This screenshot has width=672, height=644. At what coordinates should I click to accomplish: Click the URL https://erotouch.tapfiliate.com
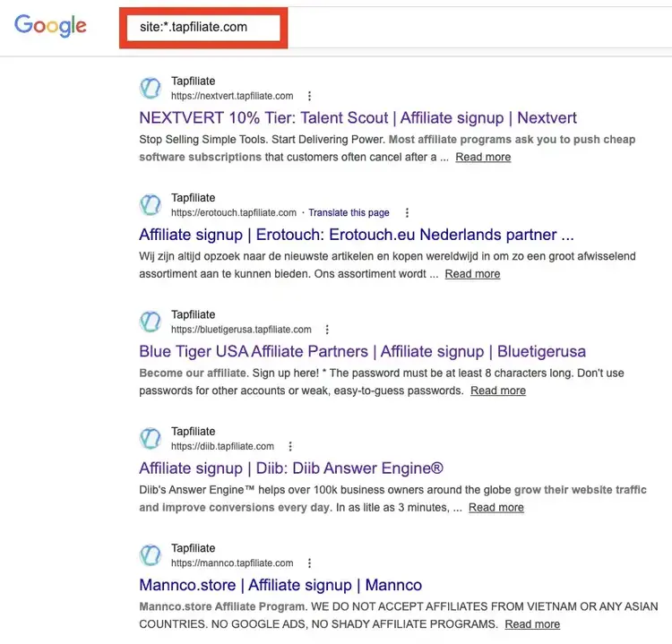234,213
